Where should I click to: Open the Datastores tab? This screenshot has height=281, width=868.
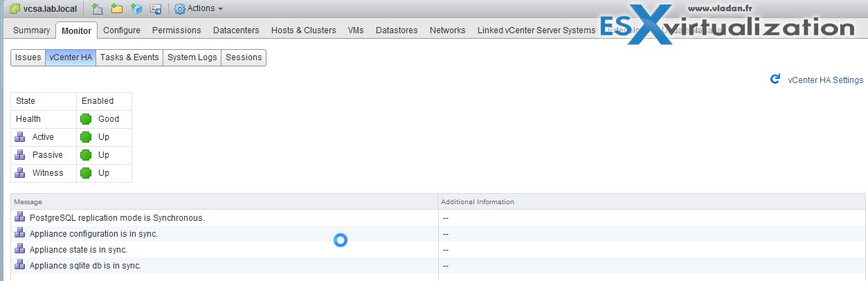397,30
